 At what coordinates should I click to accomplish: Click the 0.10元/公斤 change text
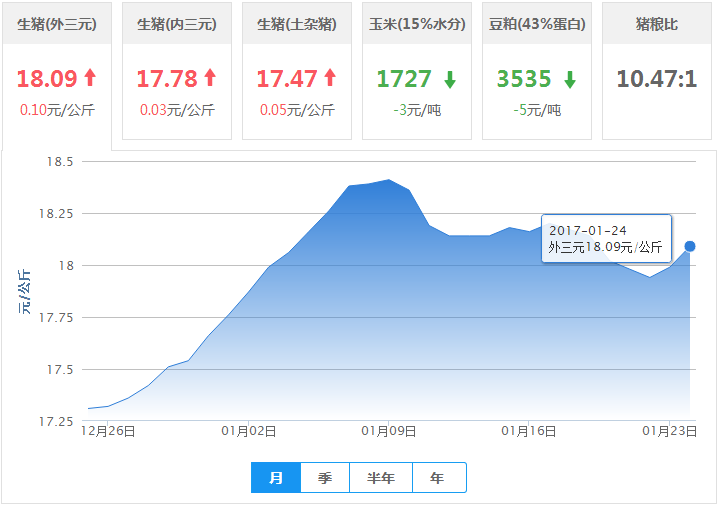click(x=57, y=110)
